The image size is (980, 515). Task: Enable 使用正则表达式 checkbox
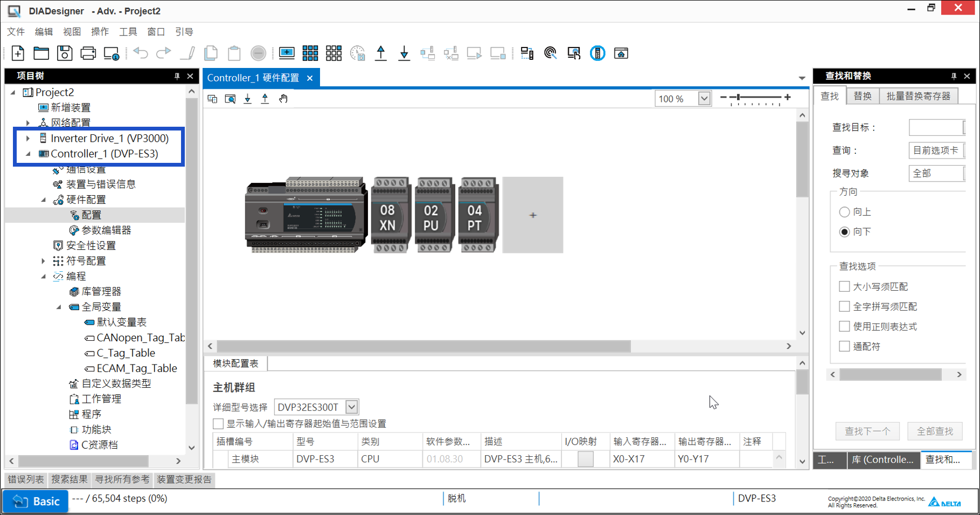click(x=844, y=326)
